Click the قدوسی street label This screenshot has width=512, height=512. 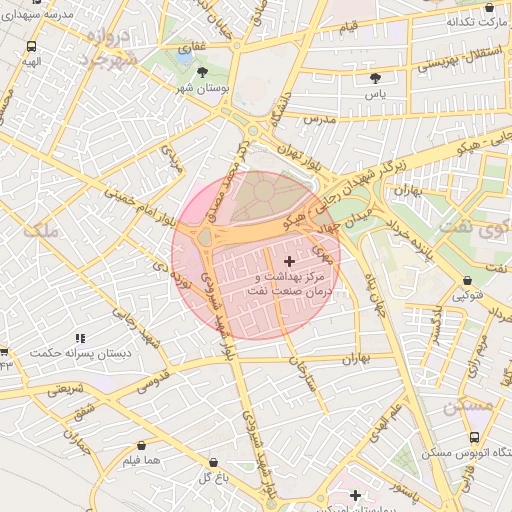[153, 382]
